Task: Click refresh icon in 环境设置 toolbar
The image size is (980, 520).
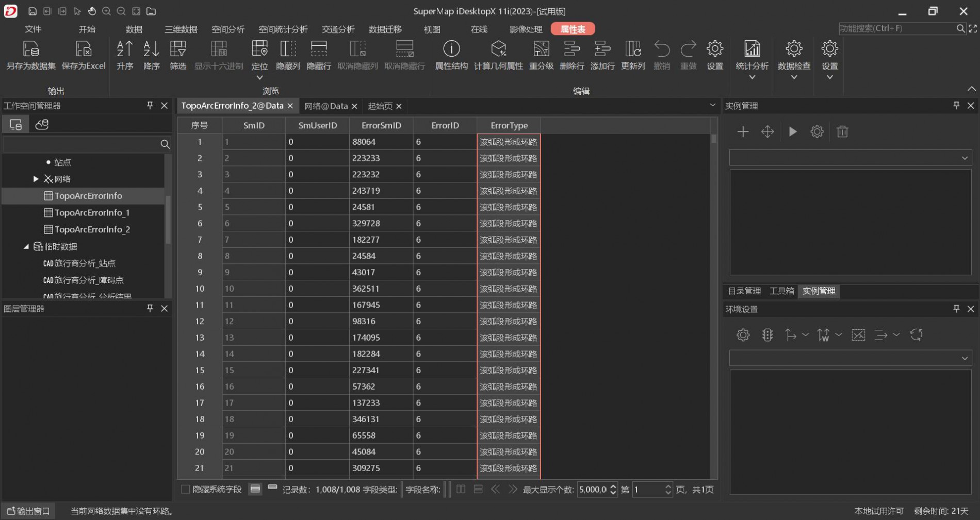Action: point(916,335)
